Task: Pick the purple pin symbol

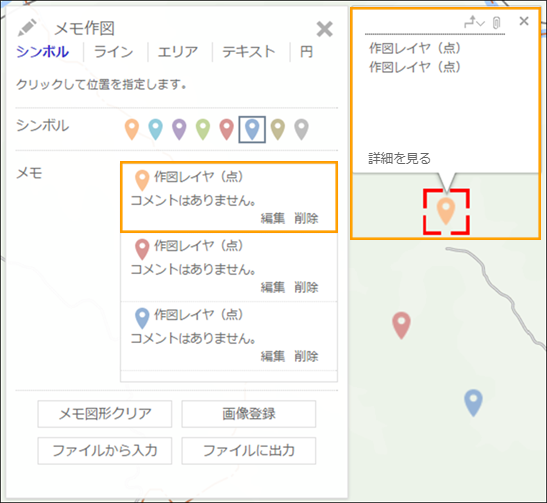Action: pos(179,129)
